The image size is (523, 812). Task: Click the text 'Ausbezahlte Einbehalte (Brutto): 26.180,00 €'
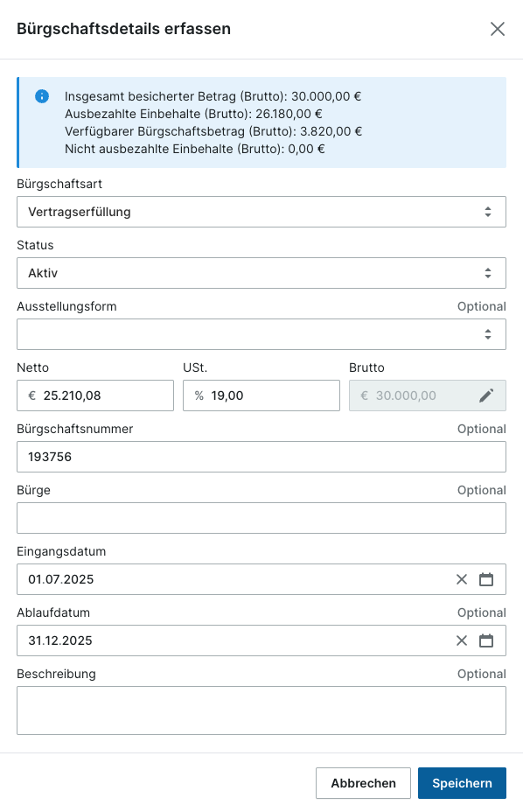[193, 114]
